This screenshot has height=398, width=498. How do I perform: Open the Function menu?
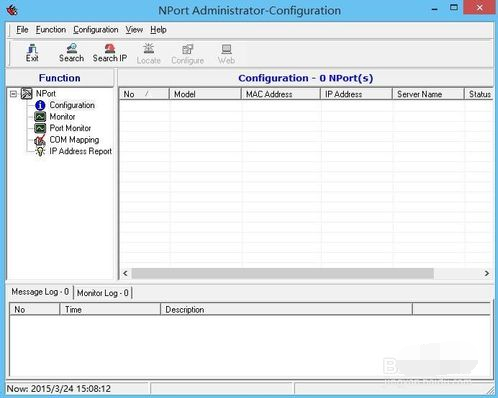point(51,30)
